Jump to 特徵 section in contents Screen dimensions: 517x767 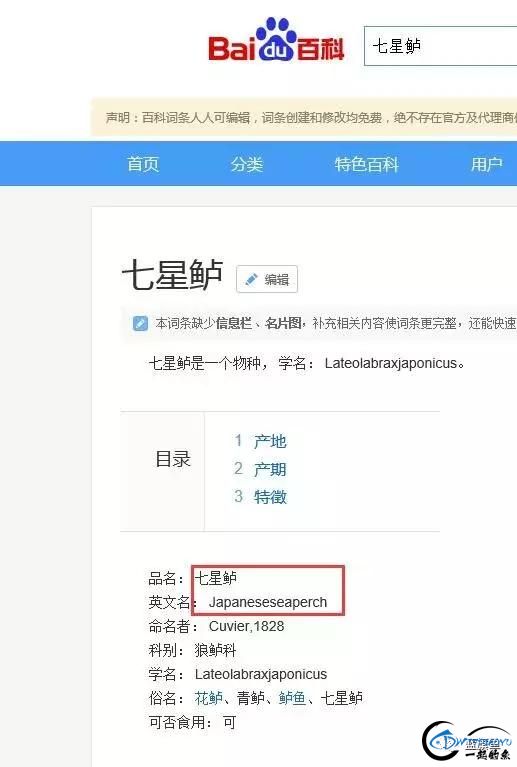click(x=270, y=497)
